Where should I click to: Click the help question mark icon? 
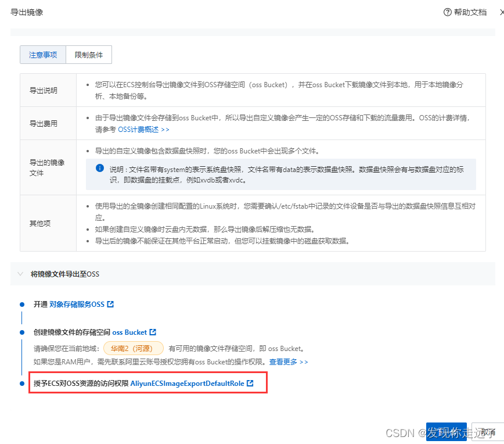pos(448,12)
